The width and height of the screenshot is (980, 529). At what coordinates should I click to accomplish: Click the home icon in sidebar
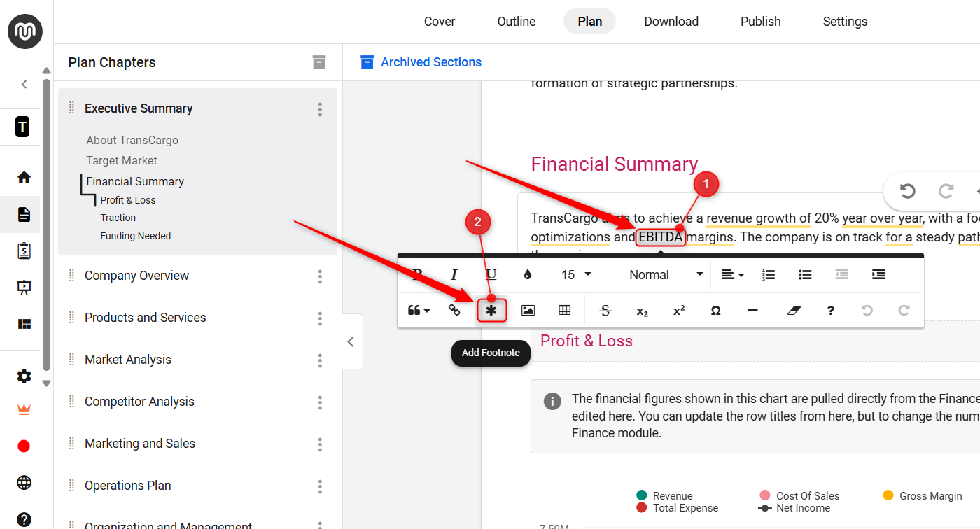coord(24,178)
